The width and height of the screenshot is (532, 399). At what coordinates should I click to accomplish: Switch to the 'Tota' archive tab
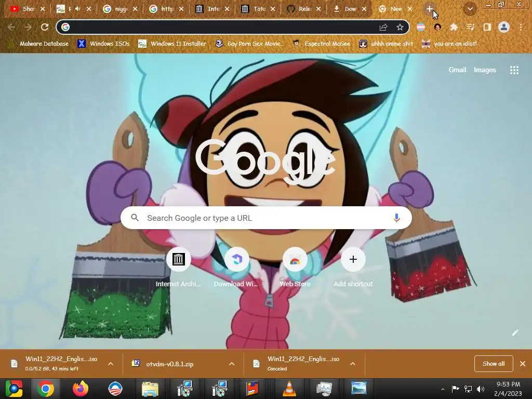point(258,9)
